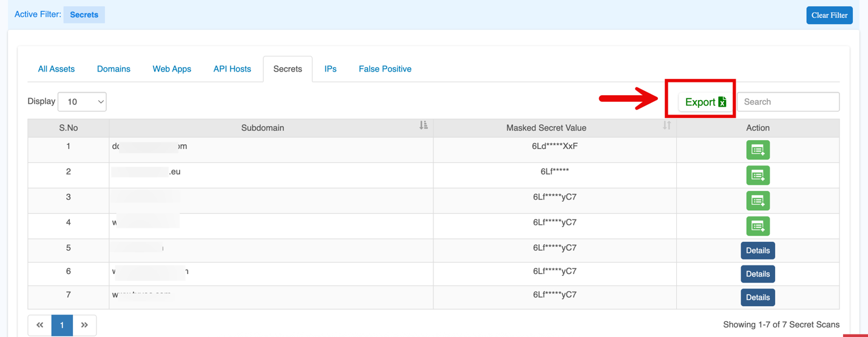
Task: Sort the table by Subdomain column
Action: 423,125
